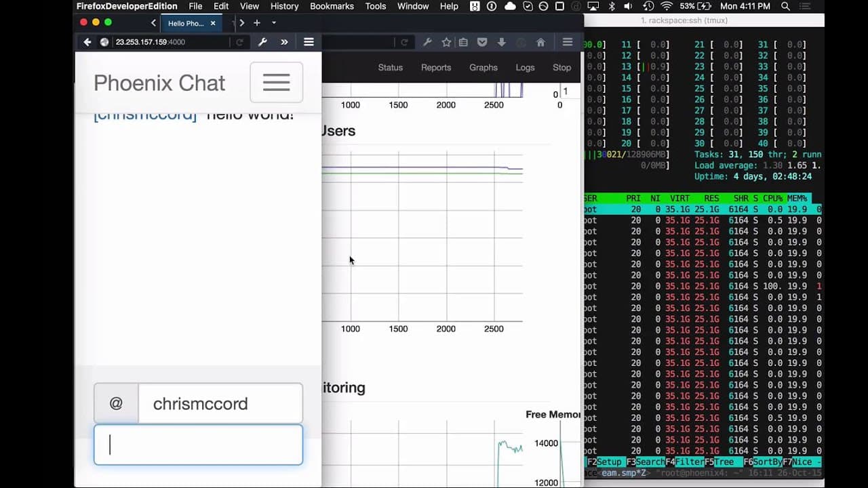Select the Hello Pho... browser tab

coord(191,23)
